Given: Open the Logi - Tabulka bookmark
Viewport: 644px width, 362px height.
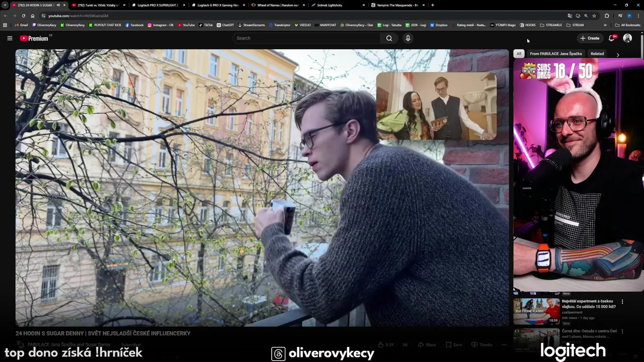Looking at the screenshot, I should pos(389,25).
